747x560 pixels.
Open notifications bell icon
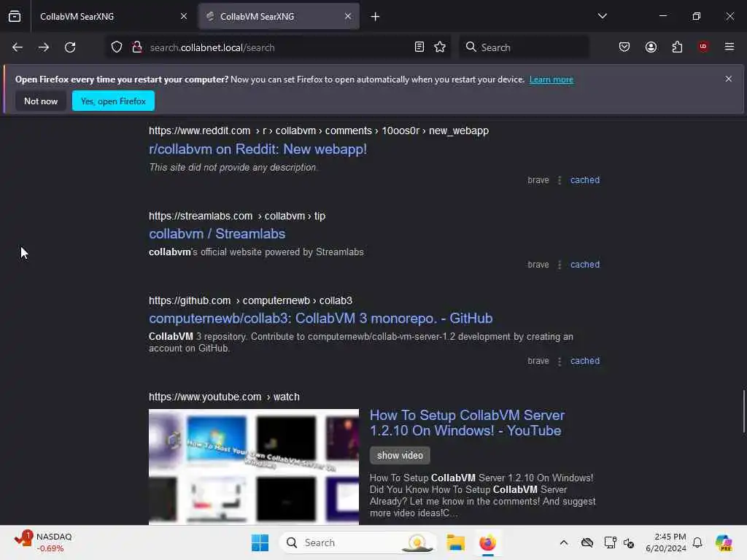point(697,542)
